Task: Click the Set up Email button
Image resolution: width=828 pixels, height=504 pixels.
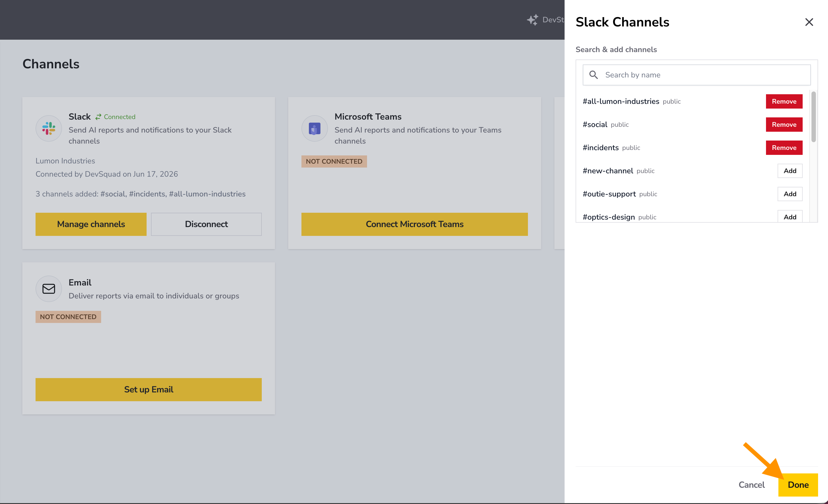Action: point(149,389)
